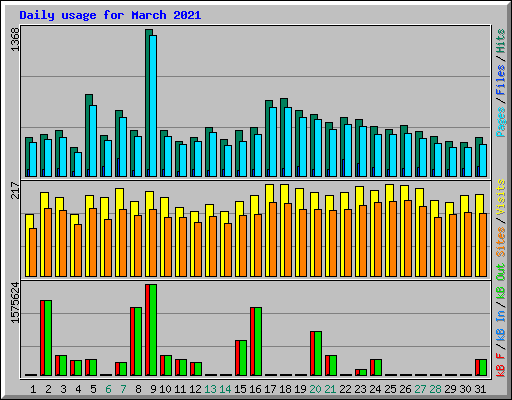Click green weekend day 20 label
Image resolution: width=512 pixels, height=400 pixels.
point(315,389)
